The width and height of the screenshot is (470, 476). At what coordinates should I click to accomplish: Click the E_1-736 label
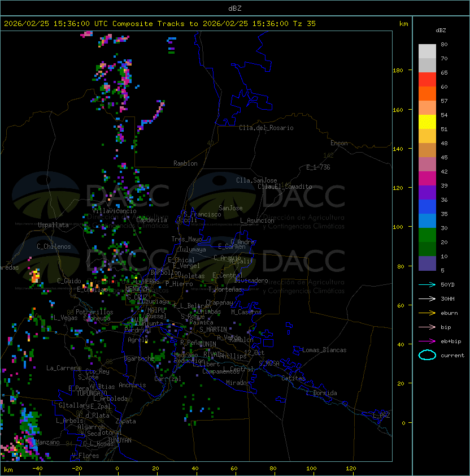[x=318, y=167]
